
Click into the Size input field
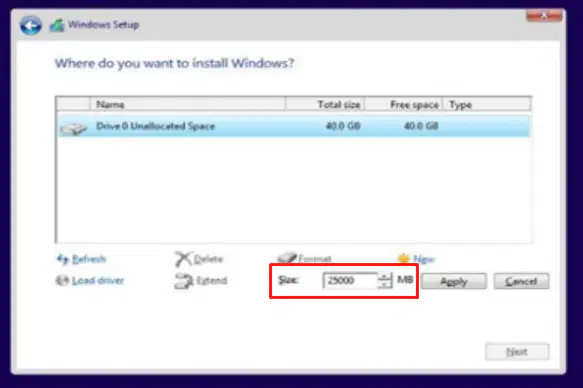tap(350, 281)
